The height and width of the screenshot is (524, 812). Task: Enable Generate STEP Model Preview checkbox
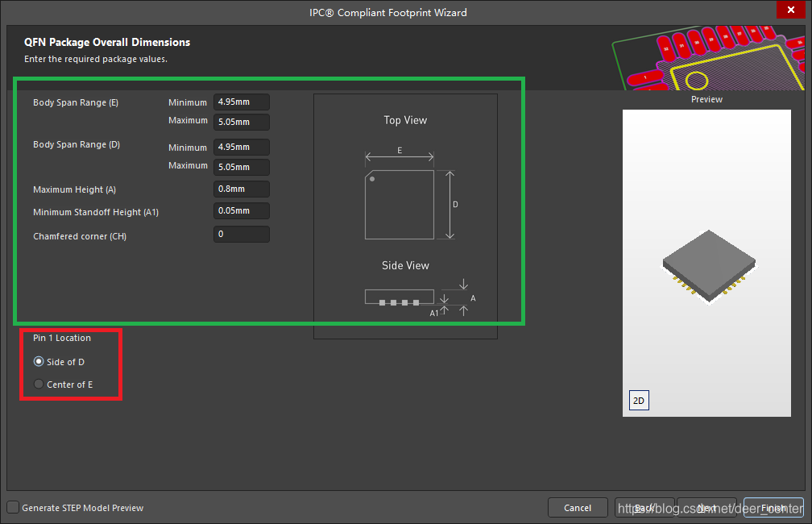tap(13, 508)
